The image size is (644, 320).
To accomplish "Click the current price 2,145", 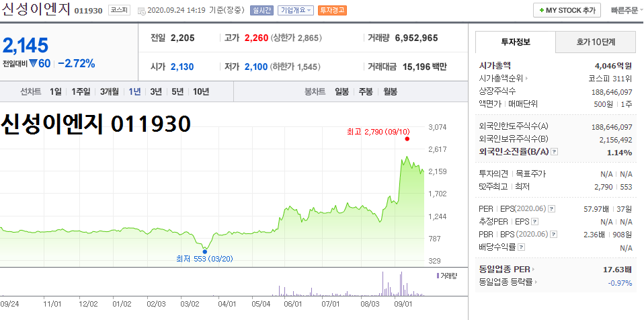I will point(26,45).
